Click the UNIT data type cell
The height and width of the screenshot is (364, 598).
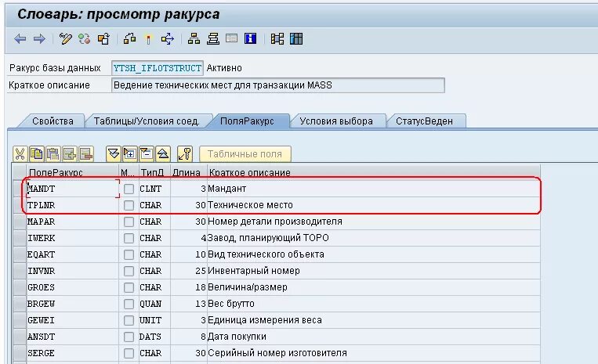coord(154,320)
